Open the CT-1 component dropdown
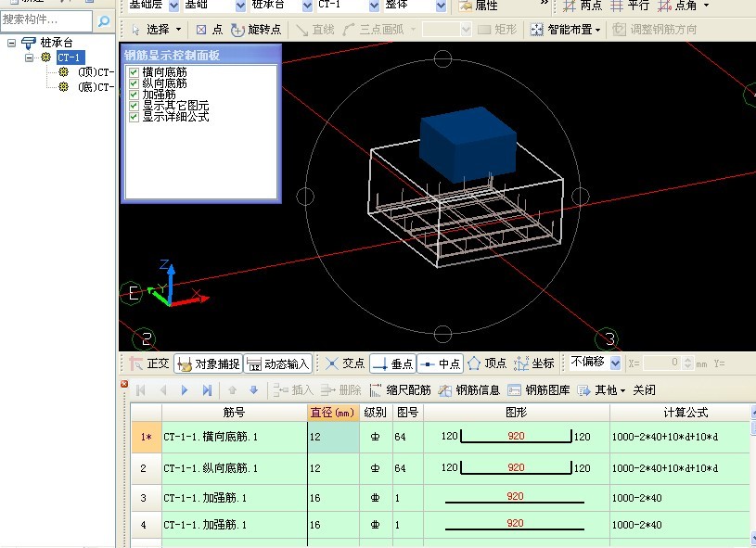This screenshot has width=756, height=548. [x=374, y=6]
